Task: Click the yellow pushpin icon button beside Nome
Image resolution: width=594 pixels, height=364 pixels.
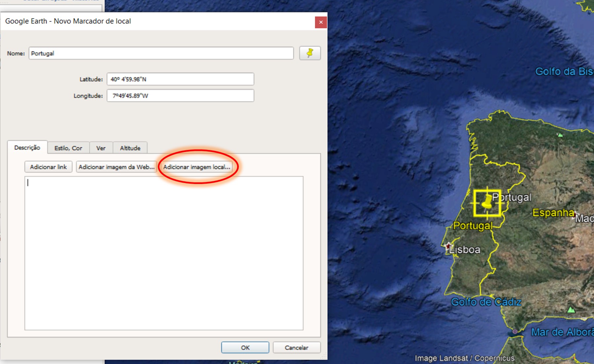Action: 310,53
